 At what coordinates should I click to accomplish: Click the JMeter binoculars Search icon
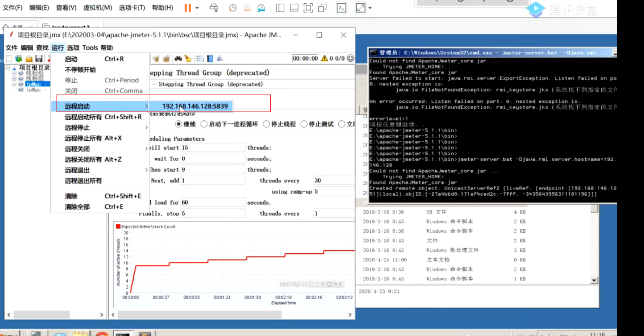178,58
